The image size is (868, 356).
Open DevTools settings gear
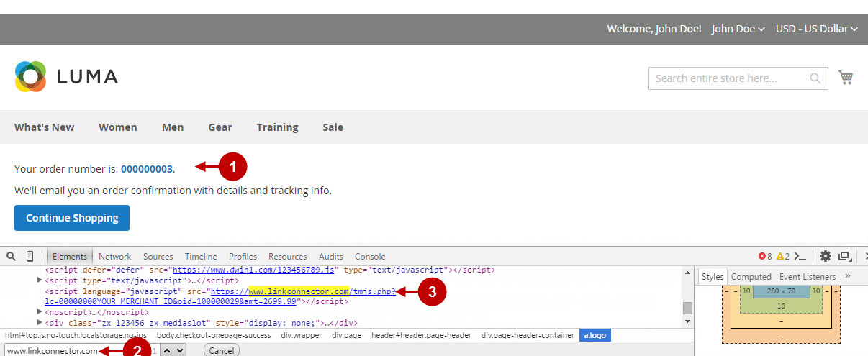[826, 256]
